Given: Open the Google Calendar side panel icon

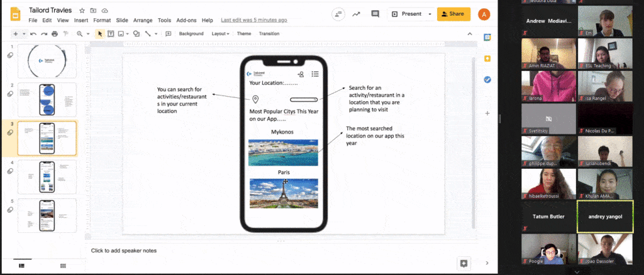Looking at the screenshot, I should click(x=487, y=38).
